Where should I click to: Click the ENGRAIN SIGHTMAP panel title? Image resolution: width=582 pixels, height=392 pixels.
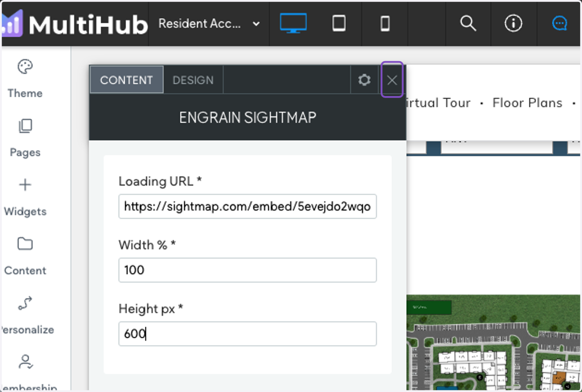(x=248, y=117)
